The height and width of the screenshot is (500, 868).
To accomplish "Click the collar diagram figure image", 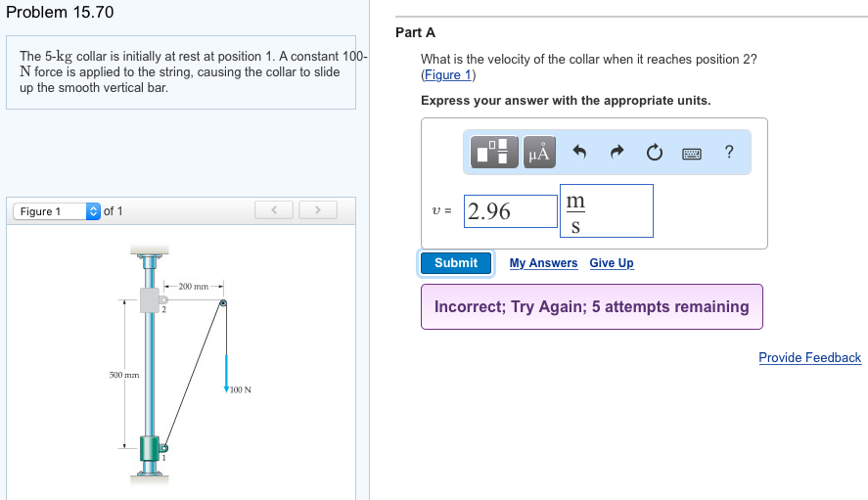I will click(x=181, y=362).
